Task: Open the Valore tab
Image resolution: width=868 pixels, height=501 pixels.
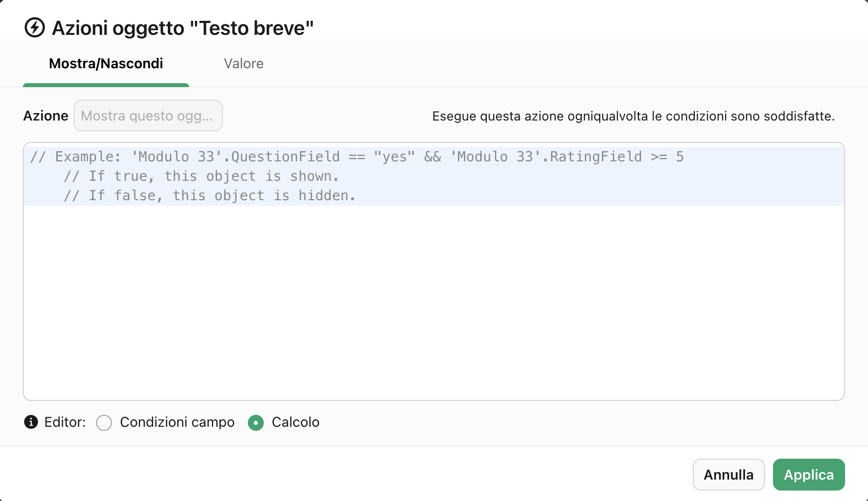Action: tap(243, 64)
